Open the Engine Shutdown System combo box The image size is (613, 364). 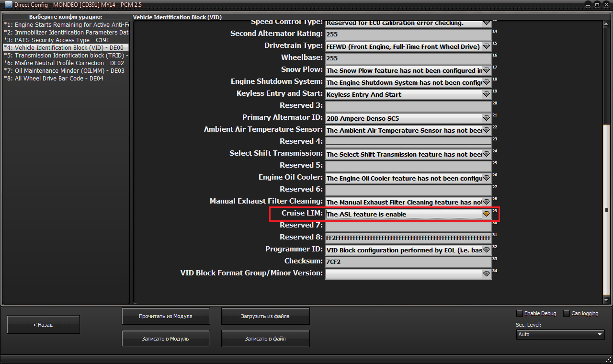[x=408, y=82]
